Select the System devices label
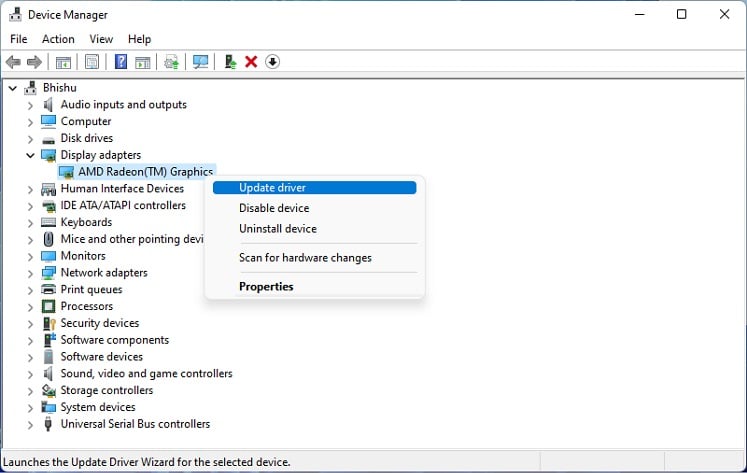 (x=98, y=407)
